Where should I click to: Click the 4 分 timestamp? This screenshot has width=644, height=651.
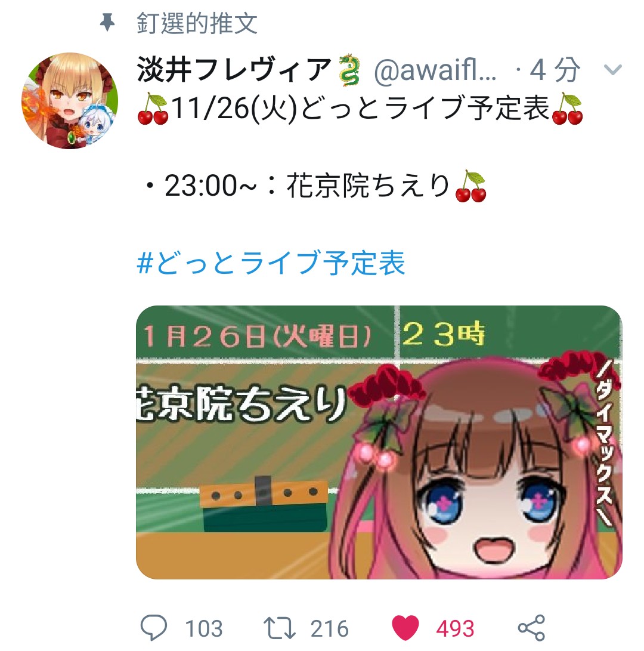pos(555,69)
